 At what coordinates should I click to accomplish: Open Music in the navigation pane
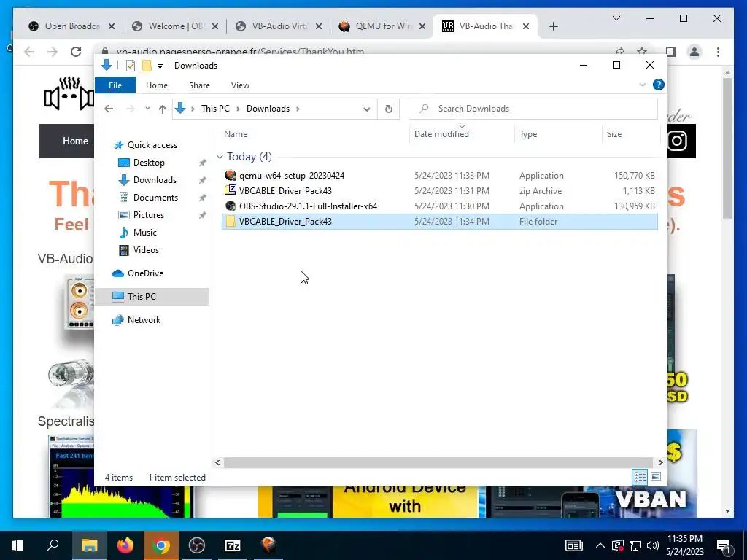pyautogui.click(x=145, y=233)
